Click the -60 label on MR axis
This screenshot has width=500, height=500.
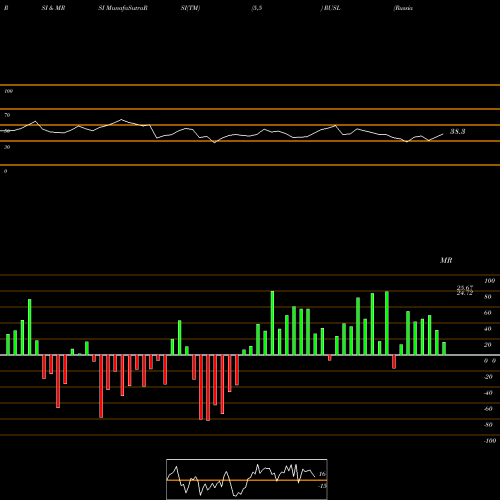[488, 409]
